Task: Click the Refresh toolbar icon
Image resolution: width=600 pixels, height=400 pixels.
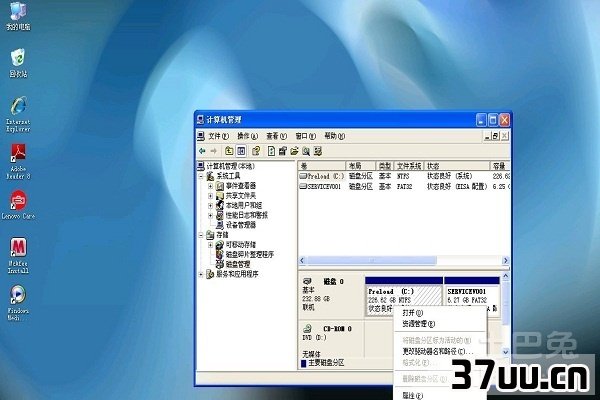Action: 271,151
